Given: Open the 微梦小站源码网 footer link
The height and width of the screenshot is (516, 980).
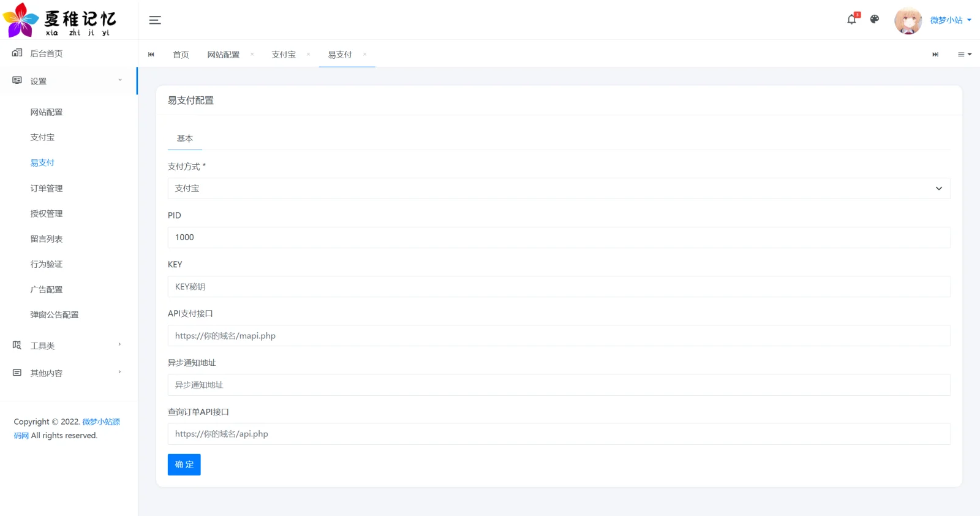Looking at the screenshot, I should tap(101, 422).
